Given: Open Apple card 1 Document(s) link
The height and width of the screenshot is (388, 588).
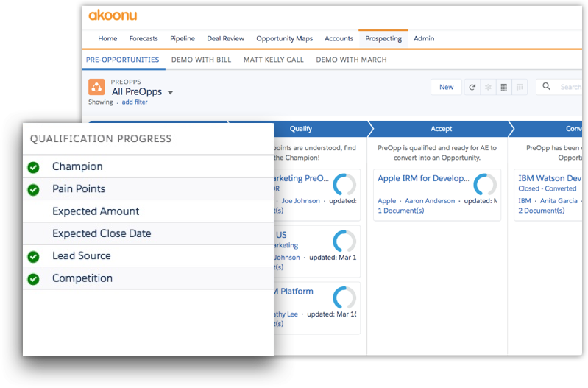Looking at the screenshot, I should [401, 211].
